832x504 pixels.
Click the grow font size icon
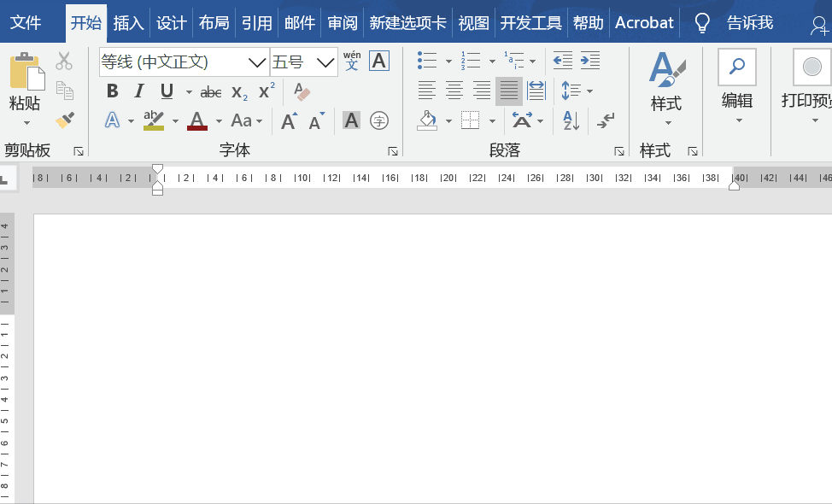pos(290,121)
